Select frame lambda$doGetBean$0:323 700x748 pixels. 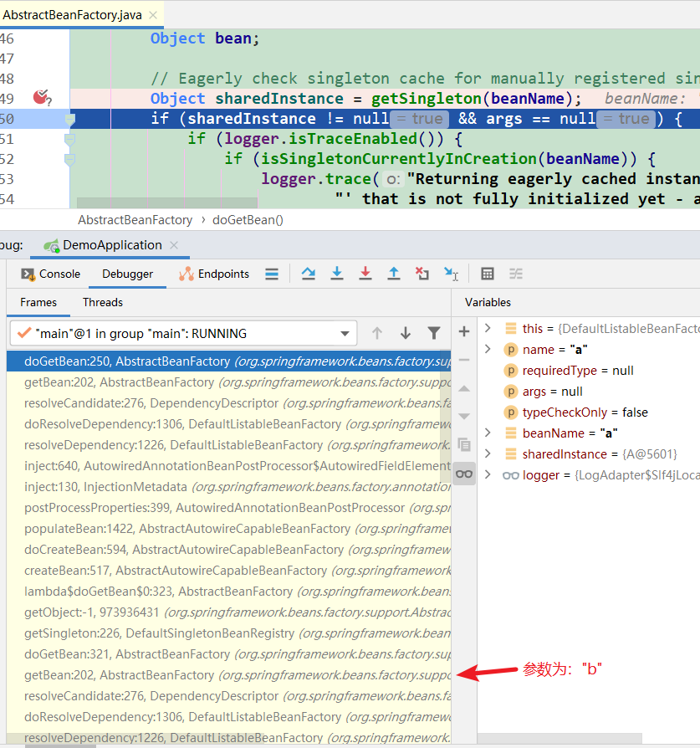(229, 592)
